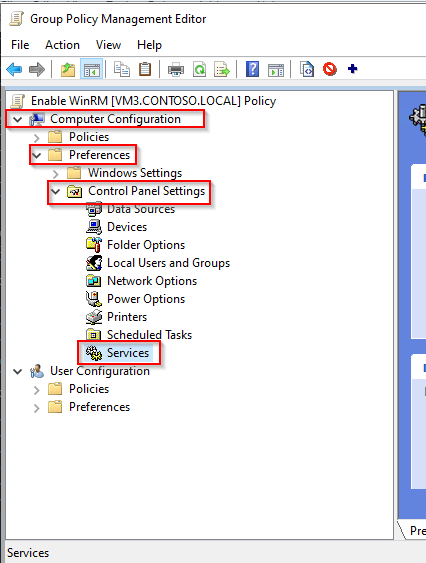Screen dimensions: 426x563
Task: Click the Print toolbar icon
Action: pyautogui.click(x=176, y=69)
